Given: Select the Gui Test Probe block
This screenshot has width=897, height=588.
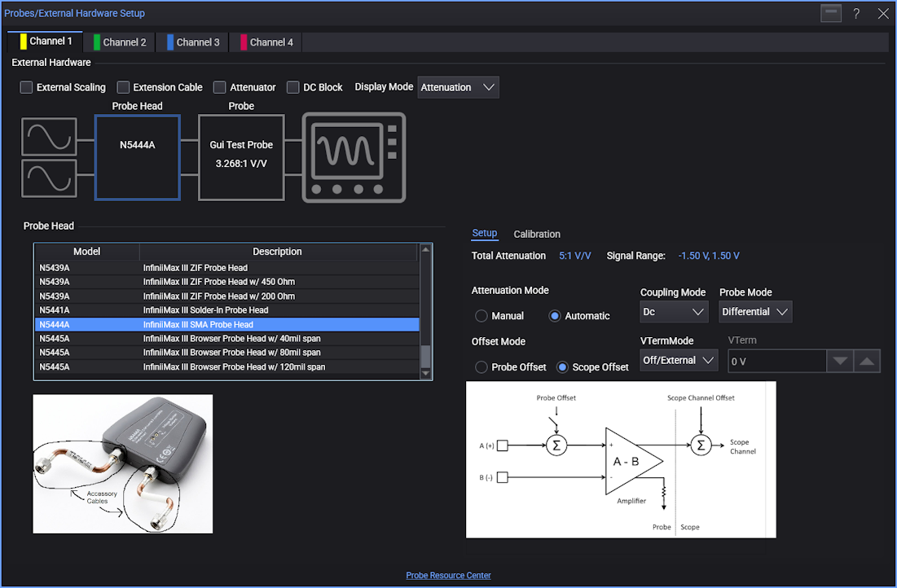Looking at the screenshot, I should (x=241, y=157).
